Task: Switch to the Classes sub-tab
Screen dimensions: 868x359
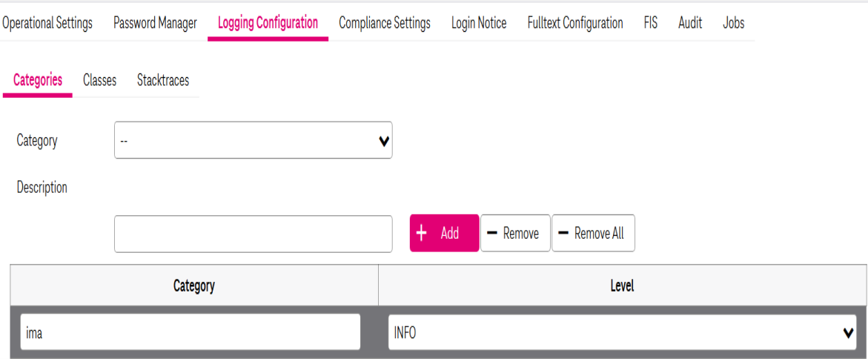Action: click(99, 80)
